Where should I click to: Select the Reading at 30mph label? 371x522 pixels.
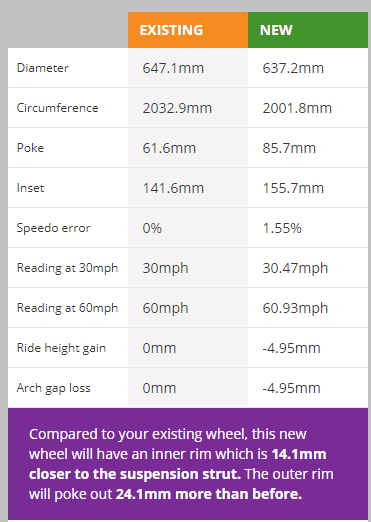(67, 268)
